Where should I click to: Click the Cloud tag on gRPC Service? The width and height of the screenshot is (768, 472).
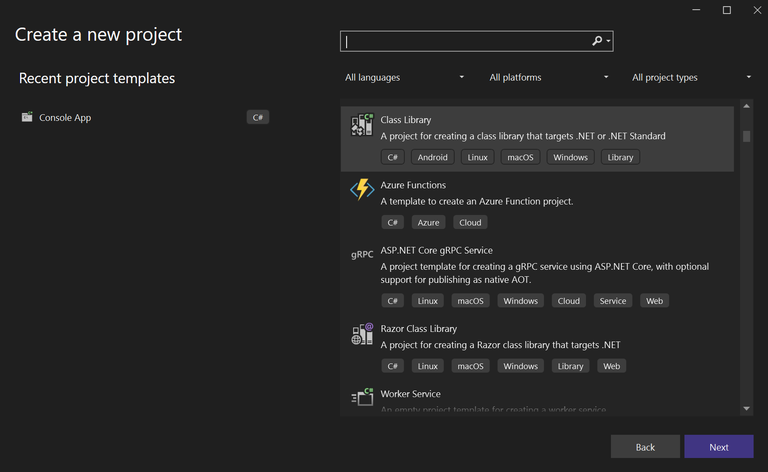click(x=568, y=301)
